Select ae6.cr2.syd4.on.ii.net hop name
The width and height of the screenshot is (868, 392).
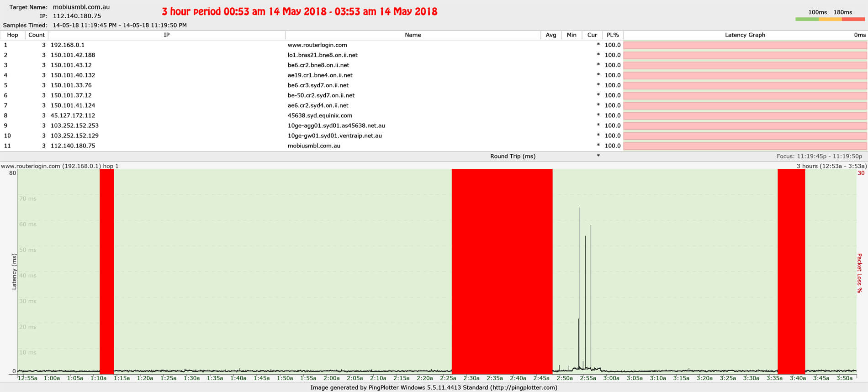318,105
